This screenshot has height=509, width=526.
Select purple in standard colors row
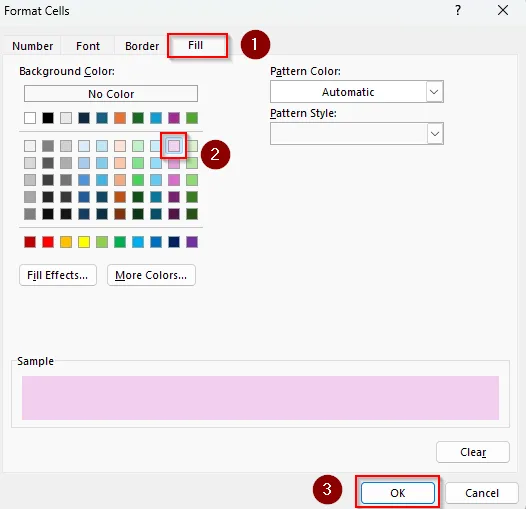click(x=192, y=242)
